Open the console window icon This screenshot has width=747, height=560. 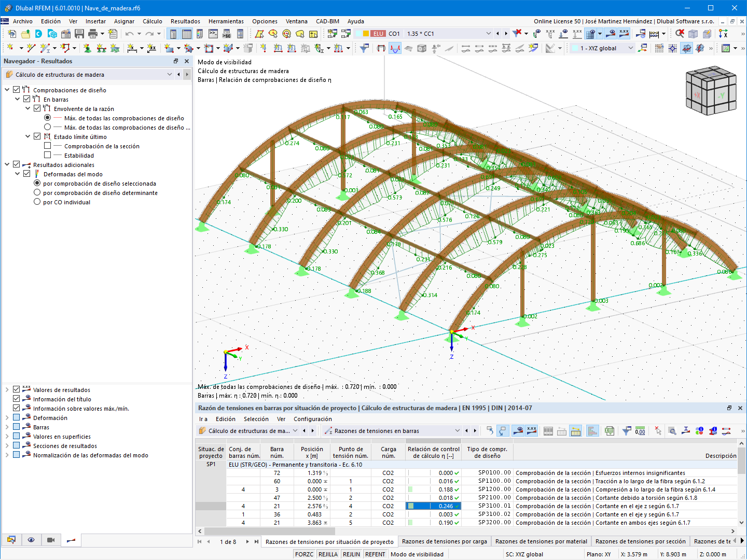tap(213, 34)
